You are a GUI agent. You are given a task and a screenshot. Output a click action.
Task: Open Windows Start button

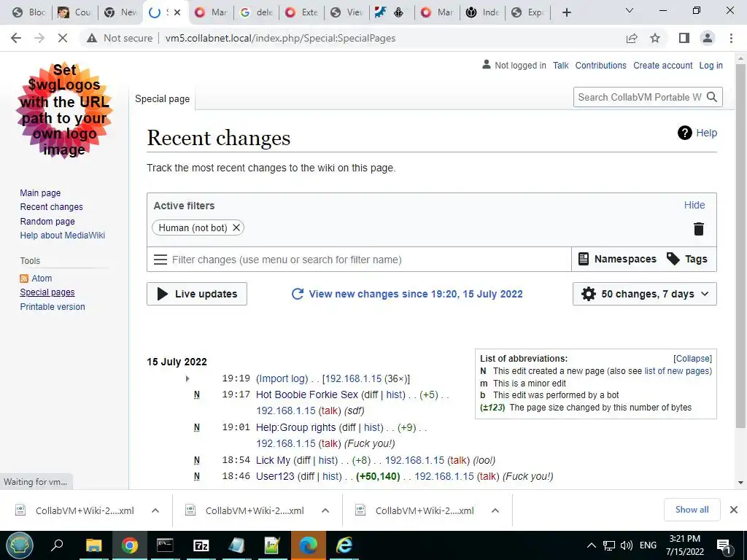[20, 545]
